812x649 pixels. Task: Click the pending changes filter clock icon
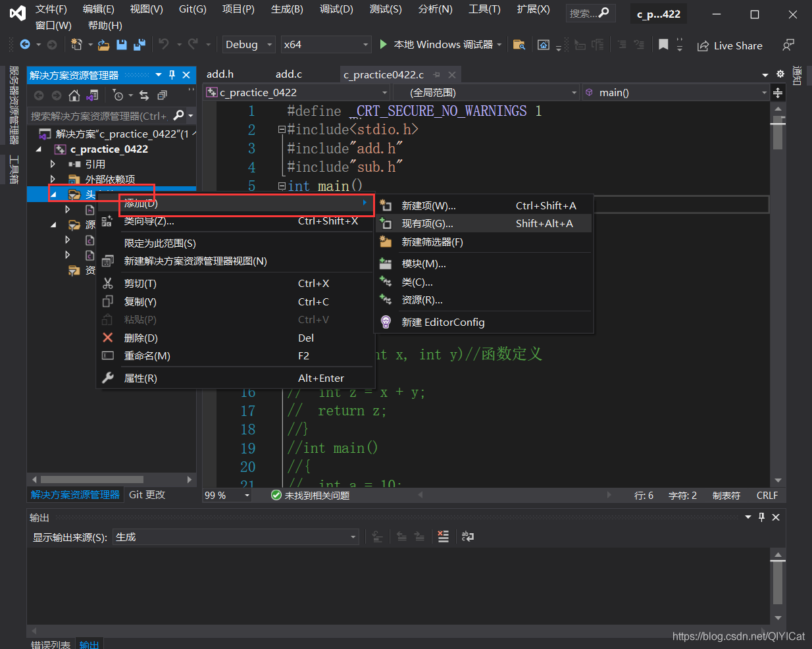[118, 95]
